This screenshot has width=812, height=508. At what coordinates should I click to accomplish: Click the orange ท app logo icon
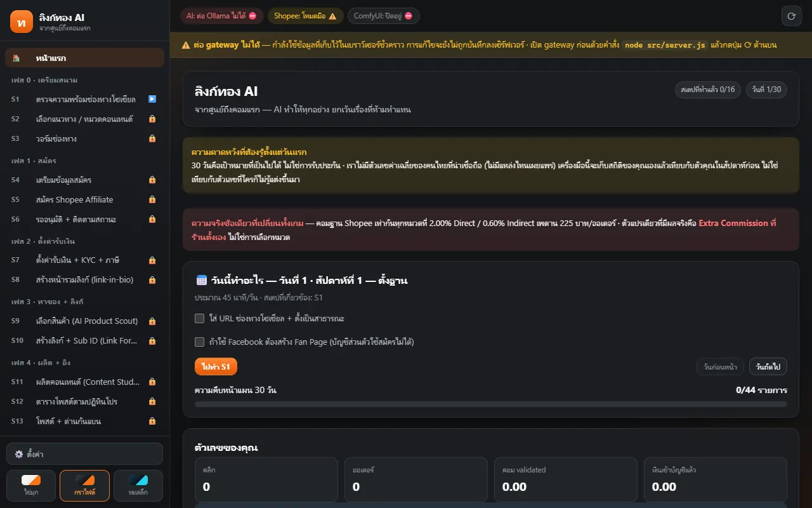click(21, 22)
